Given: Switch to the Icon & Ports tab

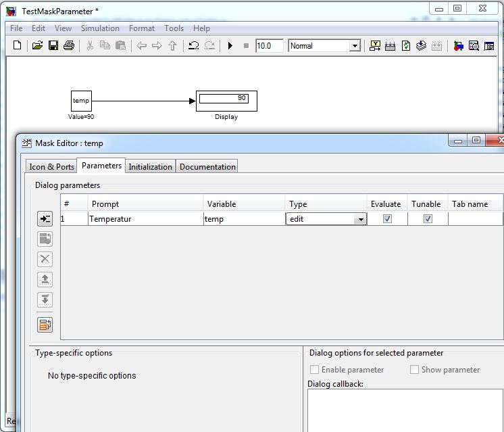Looking at the screenshot, I should tap(51, 167).
